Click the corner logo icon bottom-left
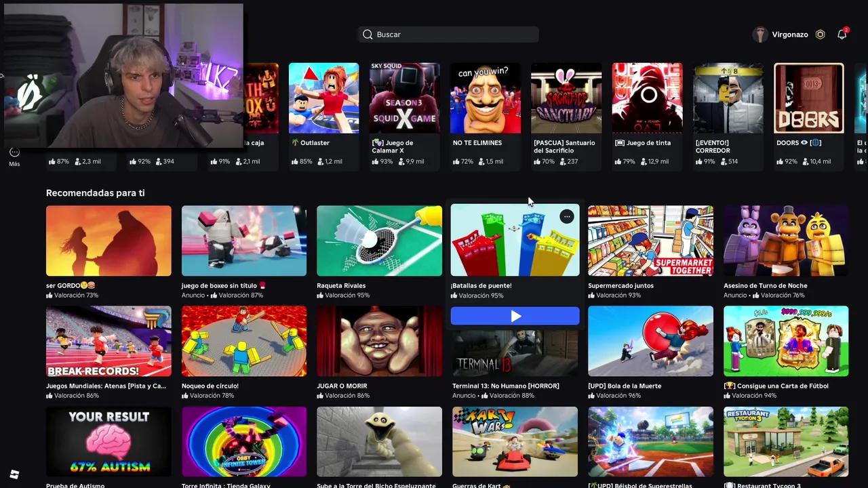 14,474
